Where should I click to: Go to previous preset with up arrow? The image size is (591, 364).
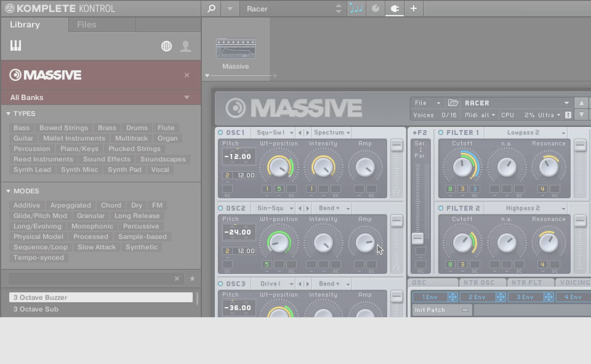pyautogui.click(x=581, y=103)
